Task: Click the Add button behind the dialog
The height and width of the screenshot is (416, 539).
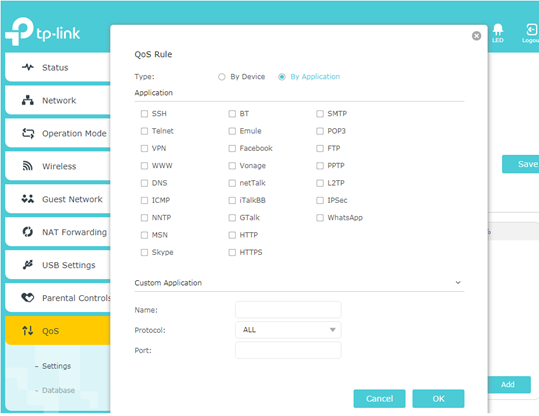Action: coord(509,384)
